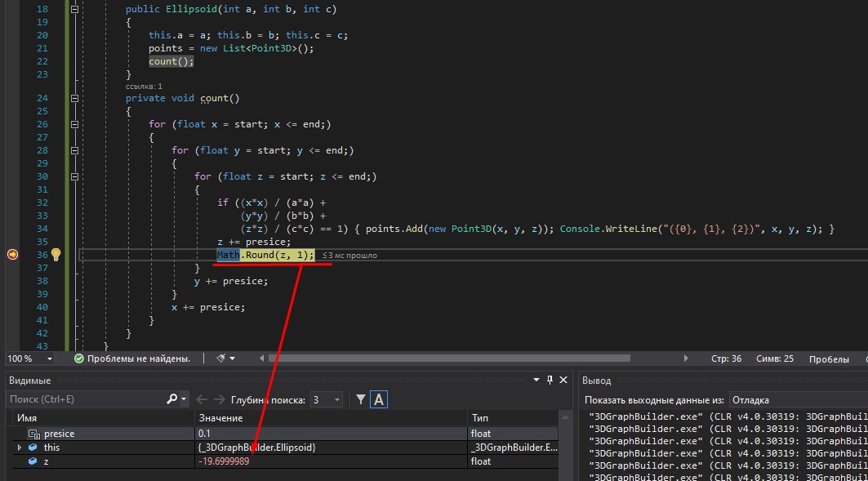The image size is (868, 481).
Task: Click the left arrow of the horizontal scrollbar
Action: click(x=262, y=359)
